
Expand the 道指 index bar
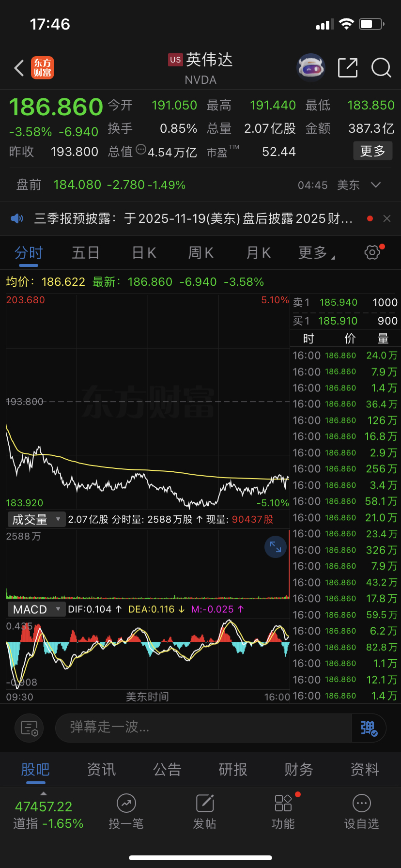pos(44,793)
